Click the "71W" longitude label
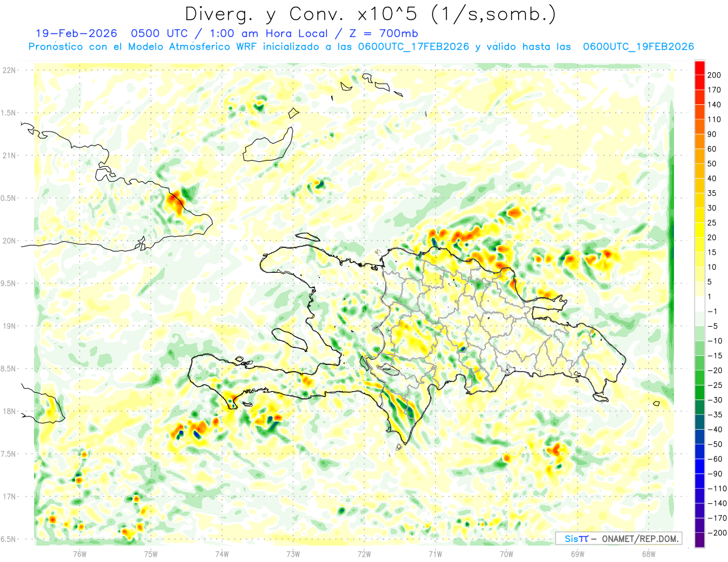 click(435, 554)
